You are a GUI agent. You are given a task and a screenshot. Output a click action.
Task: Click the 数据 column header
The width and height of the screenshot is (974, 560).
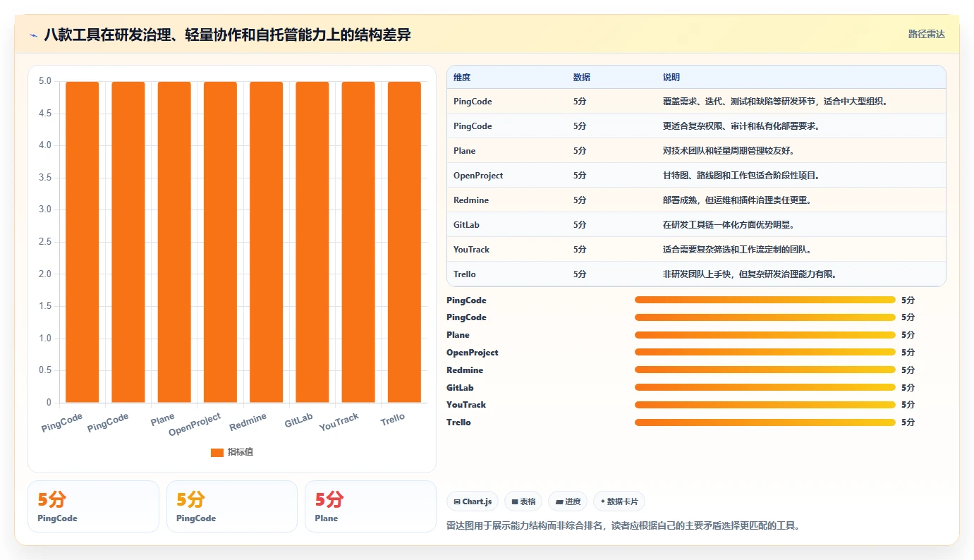coord(582,77)
